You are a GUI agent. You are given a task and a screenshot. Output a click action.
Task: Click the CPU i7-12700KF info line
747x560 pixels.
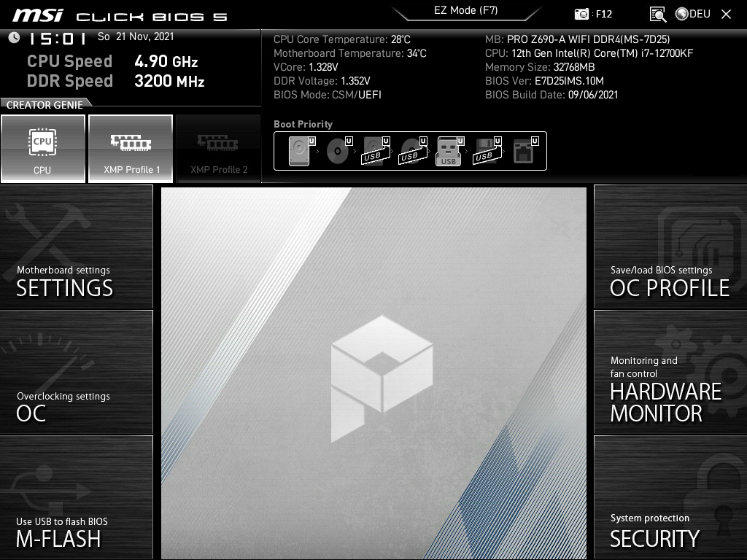[x=589, y=53]
